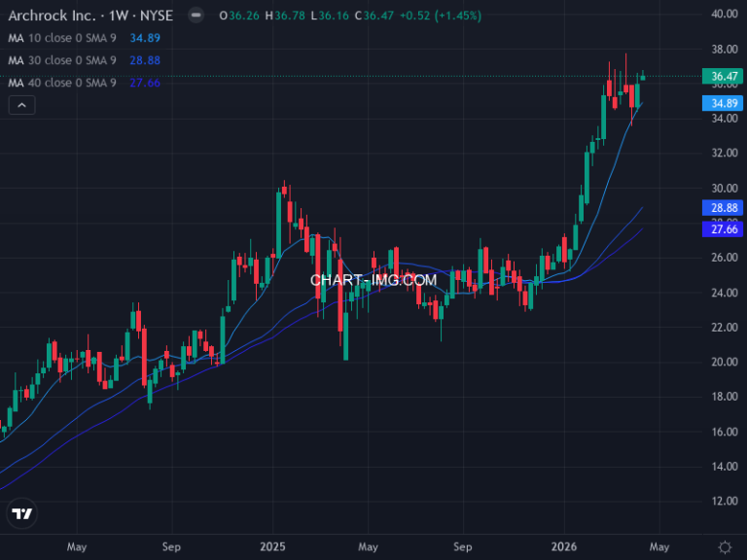Click the TradingView logo icon
Image resolution: width=747 pixels, height=560 pixels.
pyautogui.click(x=22, y=513)
